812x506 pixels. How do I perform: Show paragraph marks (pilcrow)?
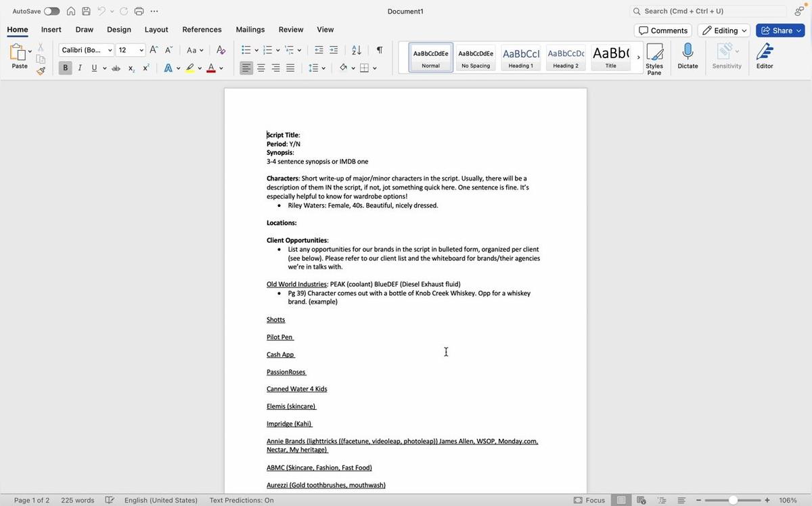pos(380,50)
